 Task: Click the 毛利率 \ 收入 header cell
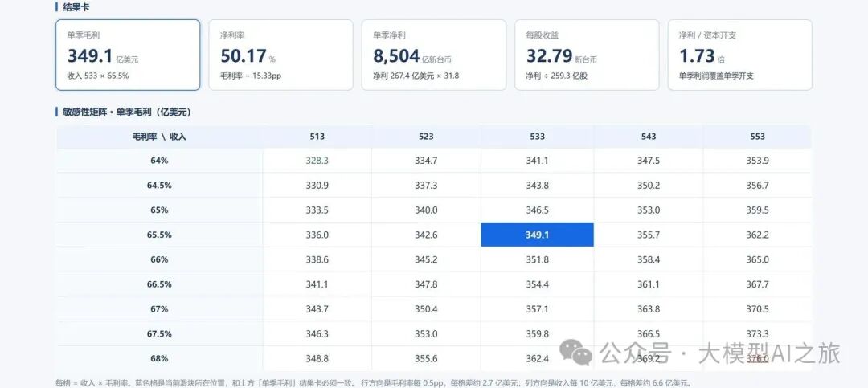pyautogui.click(x=159, y=136)
